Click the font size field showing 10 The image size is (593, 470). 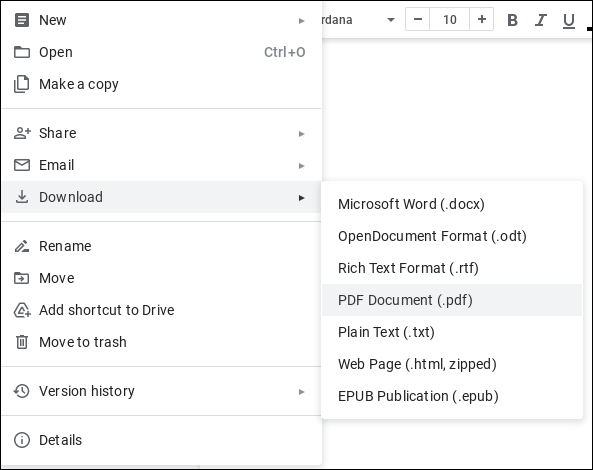pos(450,19)
